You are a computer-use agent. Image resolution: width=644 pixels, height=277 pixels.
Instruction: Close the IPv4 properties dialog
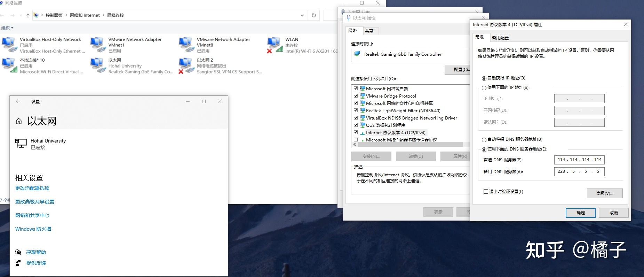[x=626, y=24]
